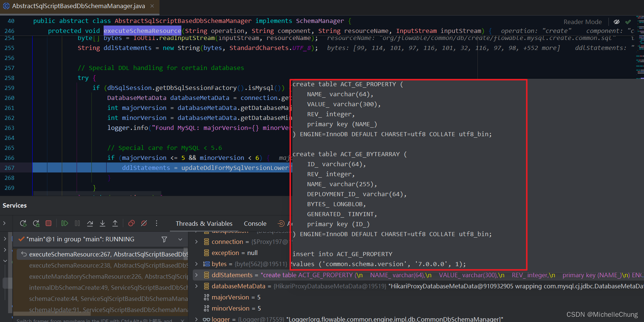Click the Step Into icon
This screenshot has height=322, width=644.
click(x=103, y=223)
